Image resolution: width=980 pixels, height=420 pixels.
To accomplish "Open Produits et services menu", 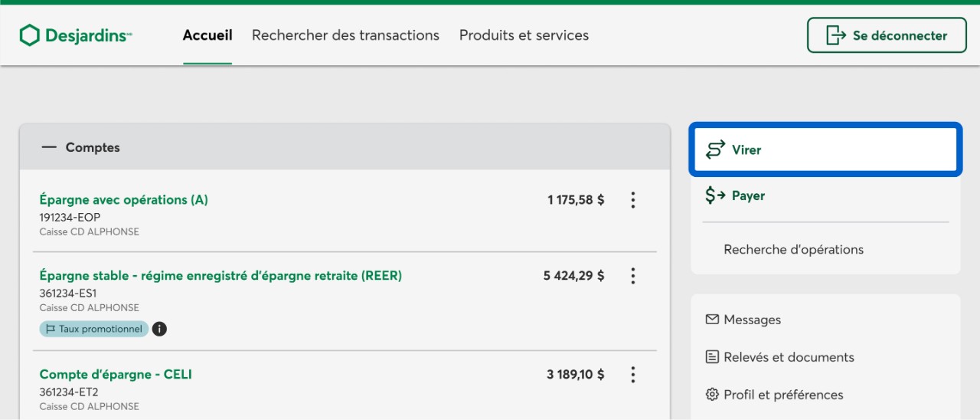I will click(524, 35).
